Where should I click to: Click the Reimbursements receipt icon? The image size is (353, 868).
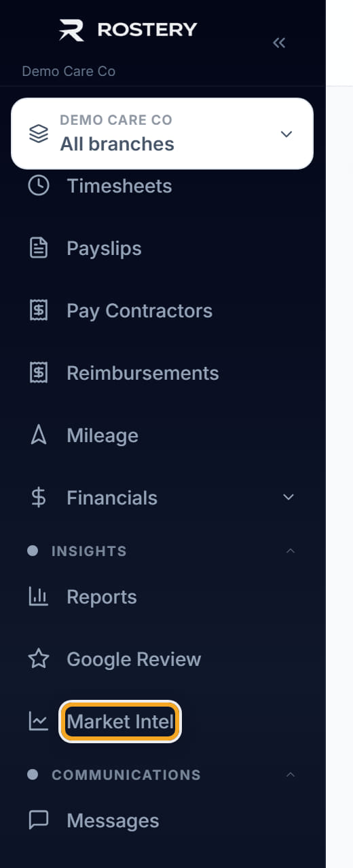click(39, 373)
